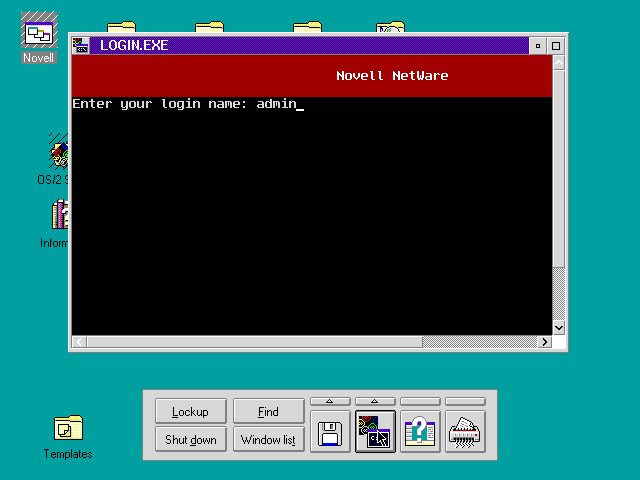Click the vertical scrollbar up arrow
The width and height of the screenshot is (640, 480).
(x=559, y=63)
